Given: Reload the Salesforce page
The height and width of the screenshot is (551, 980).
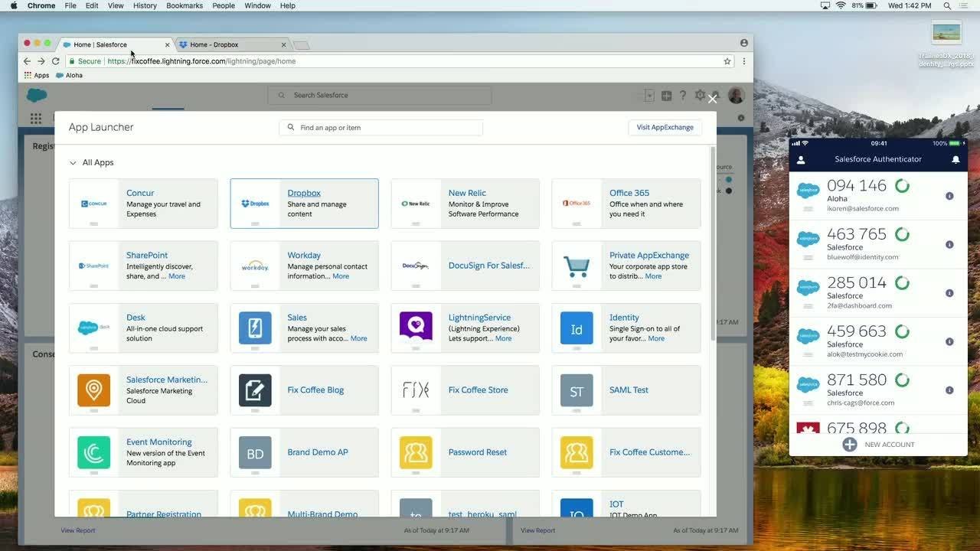Looking at the screenshot, I should pos(55,61).
